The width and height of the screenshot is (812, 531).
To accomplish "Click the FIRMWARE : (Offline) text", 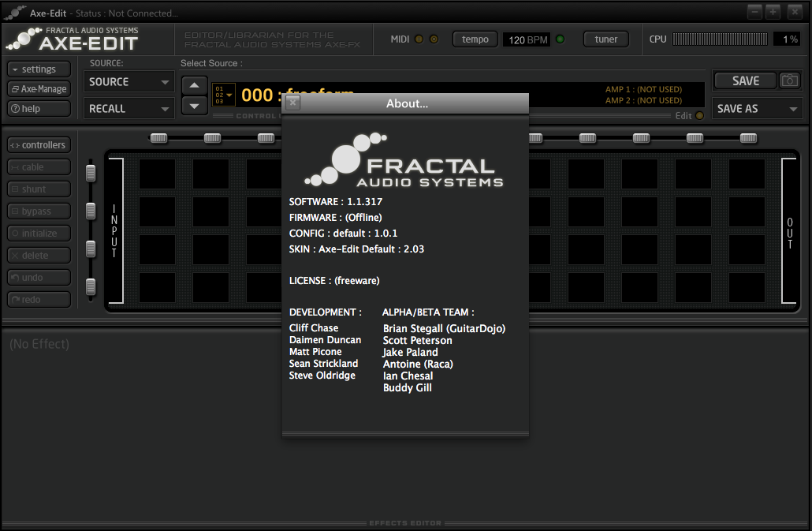I will 336,218.
